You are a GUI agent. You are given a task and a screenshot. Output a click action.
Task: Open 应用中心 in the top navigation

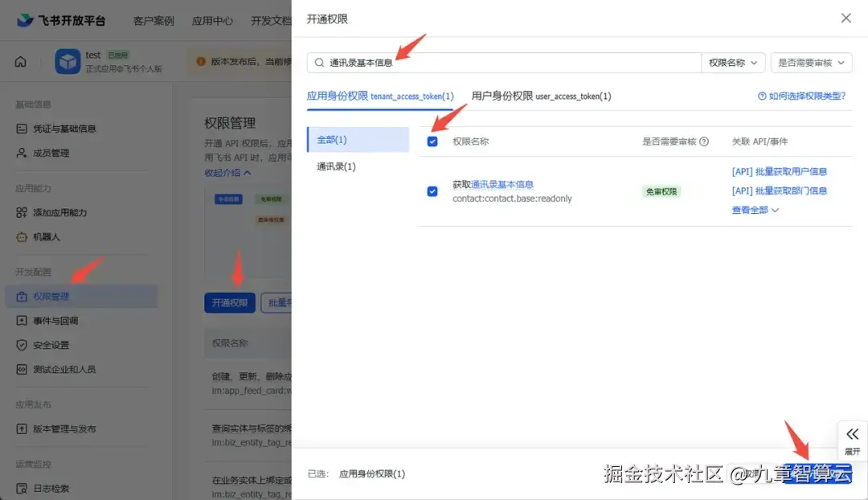(212, 21)
